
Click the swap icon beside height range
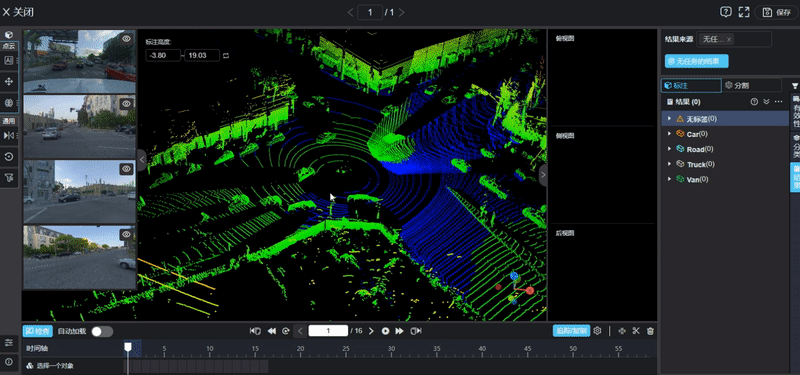pos(226,55)
